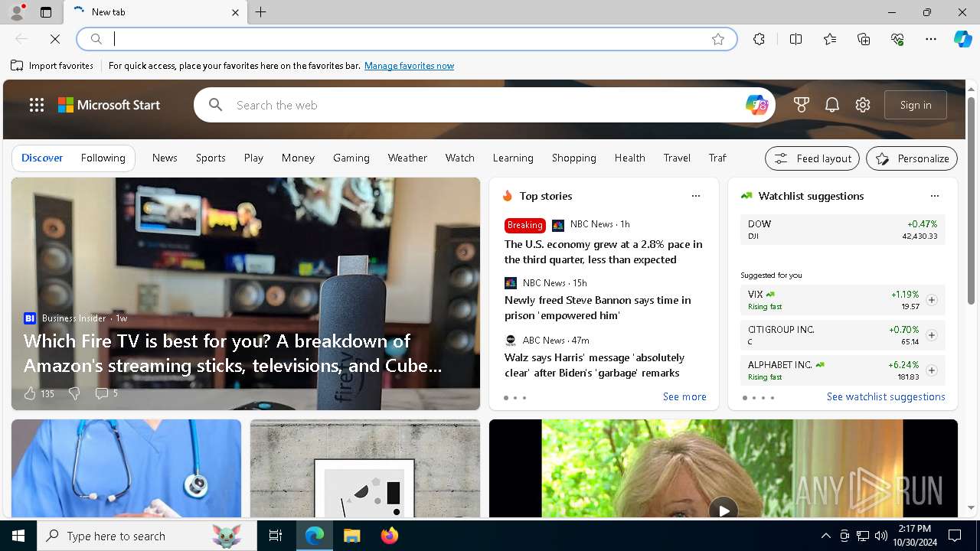
Task: Click See more in Top stories
Action: [x=684, y=396]
